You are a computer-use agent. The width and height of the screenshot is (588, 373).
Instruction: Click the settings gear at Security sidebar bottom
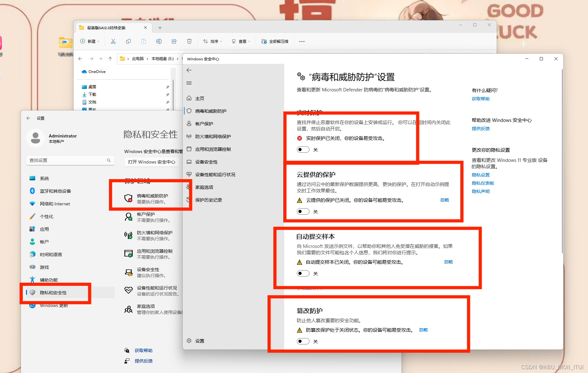point(189,341)
